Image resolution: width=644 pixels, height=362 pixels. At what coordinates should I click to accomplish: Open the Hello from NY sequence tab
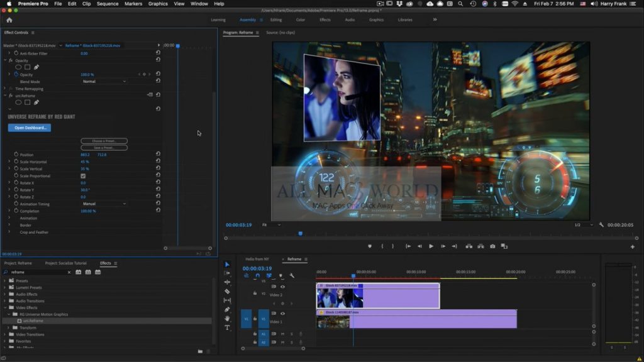(257, 259)
